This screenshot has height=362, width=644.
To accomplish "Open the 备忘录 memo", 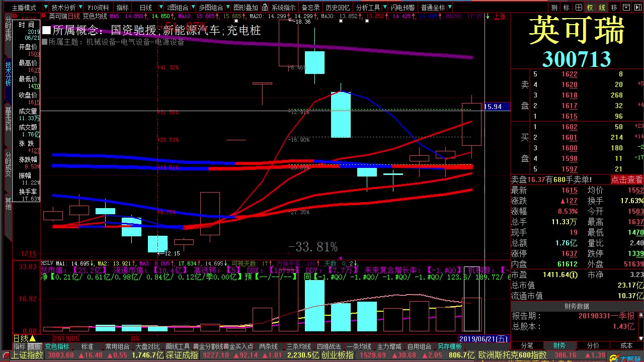I will (x=310, y=8).
